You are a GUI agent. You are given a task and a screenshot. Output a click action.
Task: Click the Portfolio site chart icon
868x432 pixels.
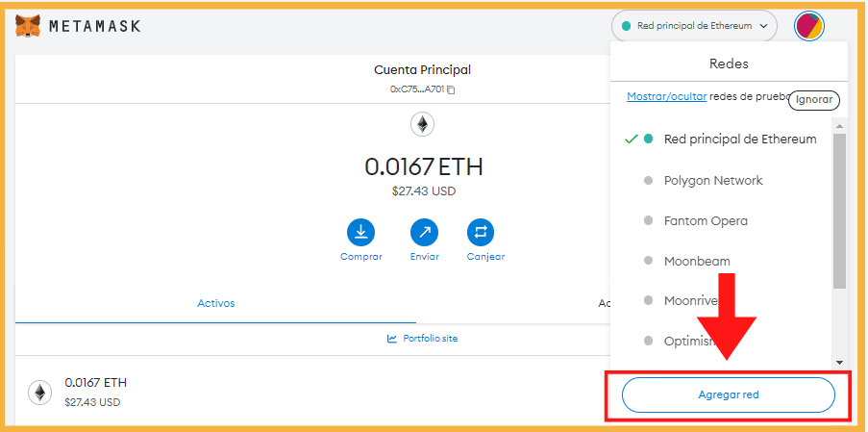click(x=392, y=339)
